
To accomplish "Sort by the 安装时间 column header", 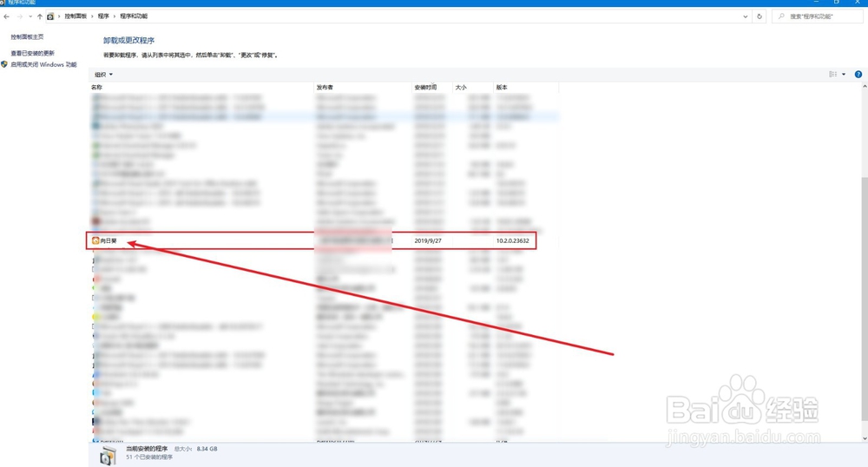I will [x=432, y=88].
